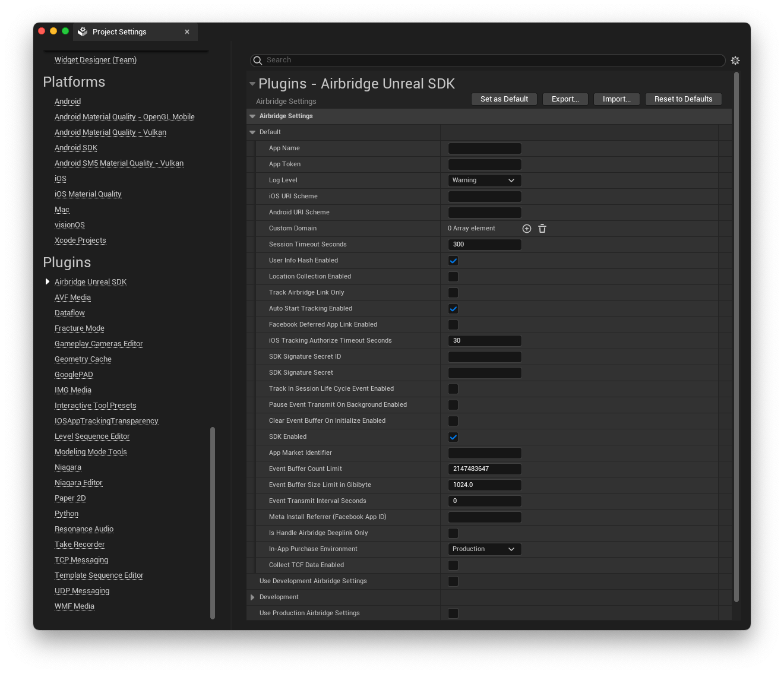The height and width of the screenshot is (674, 784).
Task: Toggle Track In Session Life Cycle Event
Action: tap(453, 389)
